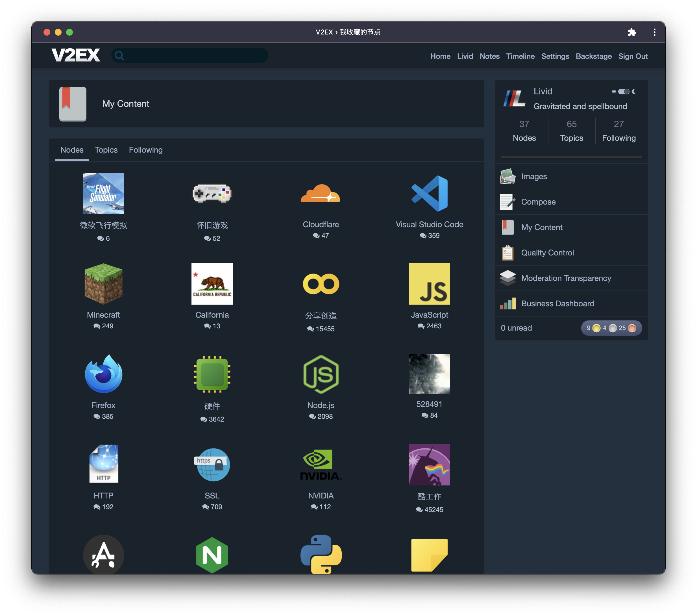Switch to the Nodes tab

click(x=72, y=150)
